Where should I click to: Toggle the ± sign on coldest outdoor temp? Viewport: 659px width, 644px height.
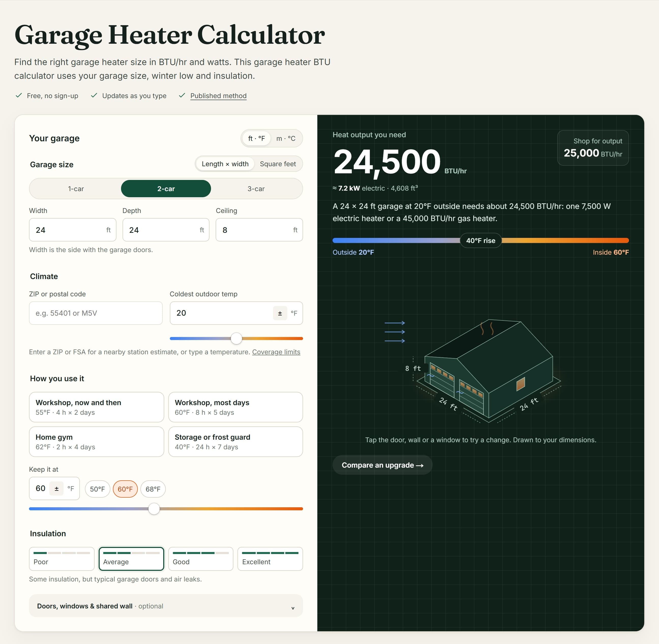280,313
